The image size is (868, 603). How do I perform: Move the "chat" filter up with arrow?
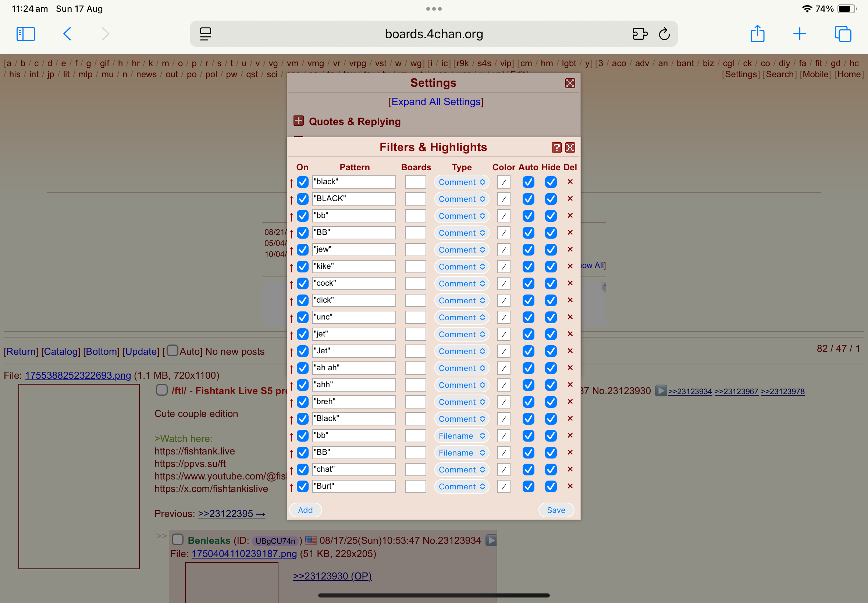(x=291, y=470)
